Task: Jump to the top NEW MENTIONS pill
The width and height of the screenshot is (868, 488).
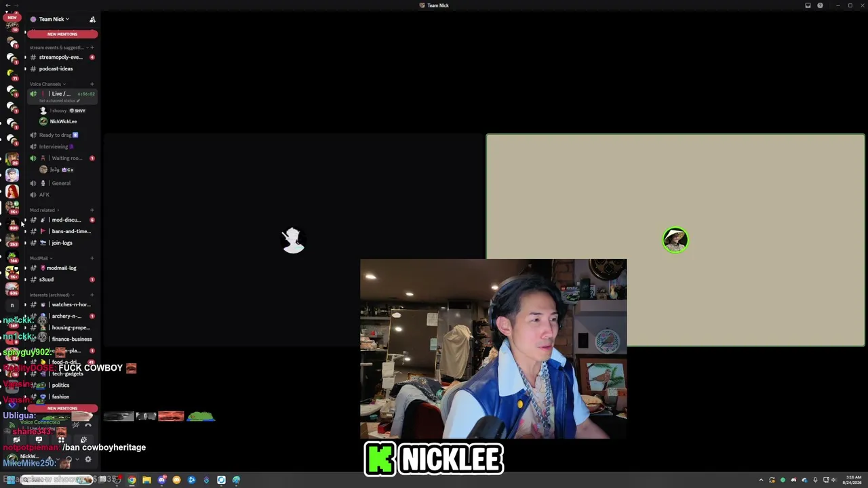Action: click(62, 34)
